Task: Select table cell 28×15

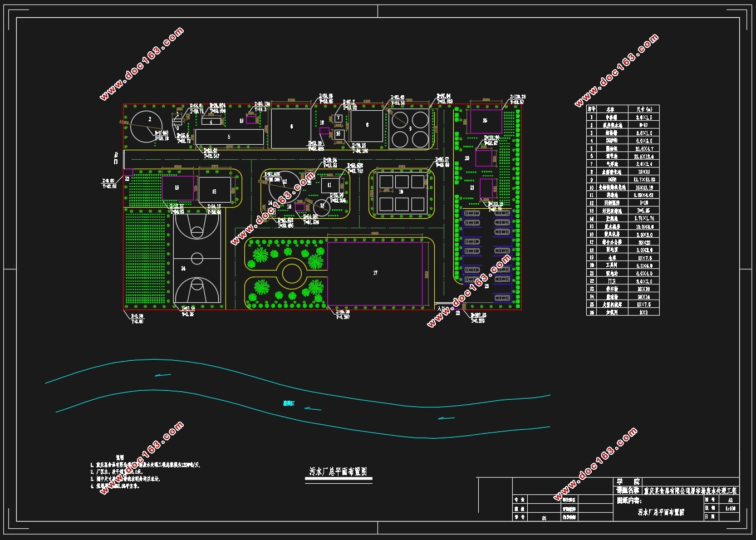Action: coord(644,297)
